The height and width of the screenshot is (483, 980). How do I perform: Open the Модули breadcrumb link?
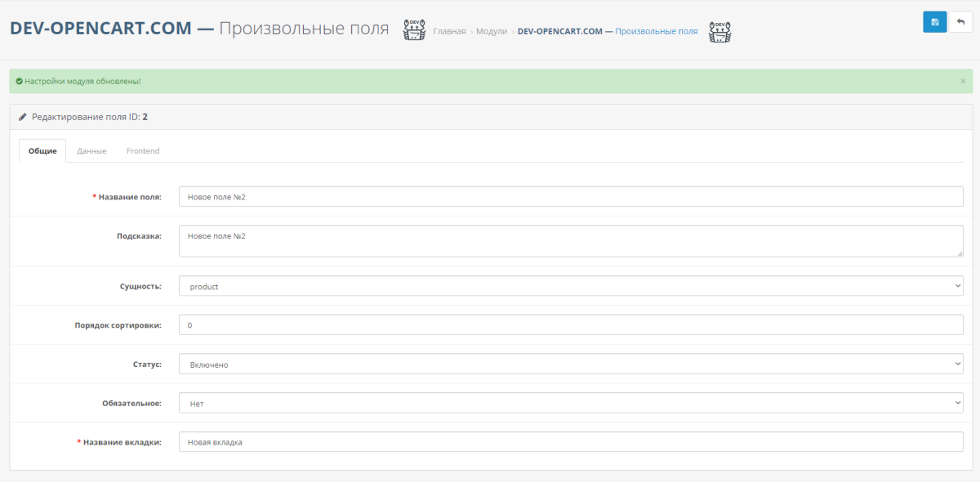pyautogui.click(x=492, y=31)
